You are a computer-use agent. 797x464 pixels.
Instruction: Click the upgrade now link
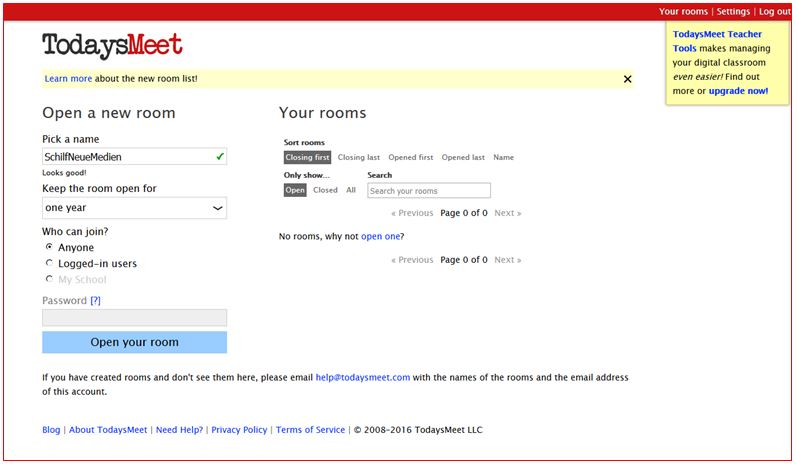pyautogui.click(x=738, y=91)
